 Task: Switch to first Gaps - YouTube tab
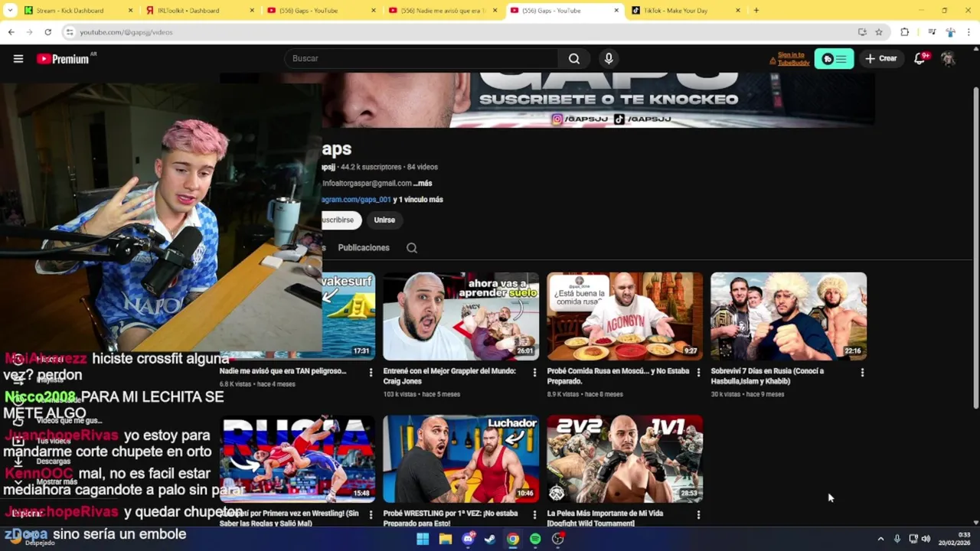(x=321, y=10)
